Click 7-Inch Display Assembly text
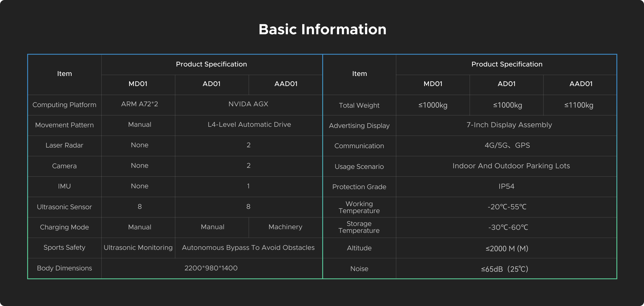The height and width of the screenshot is (306, 644). [x=509, y=125]
